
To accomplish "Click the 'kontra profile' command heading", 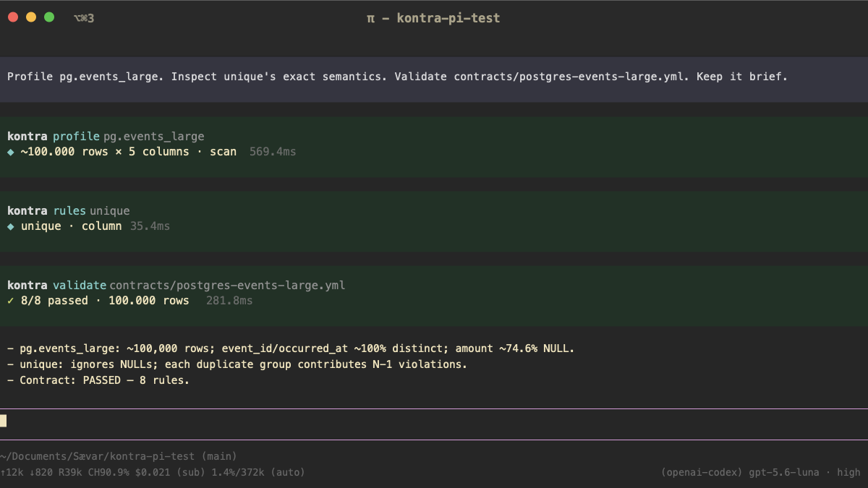I will point(54,136).
